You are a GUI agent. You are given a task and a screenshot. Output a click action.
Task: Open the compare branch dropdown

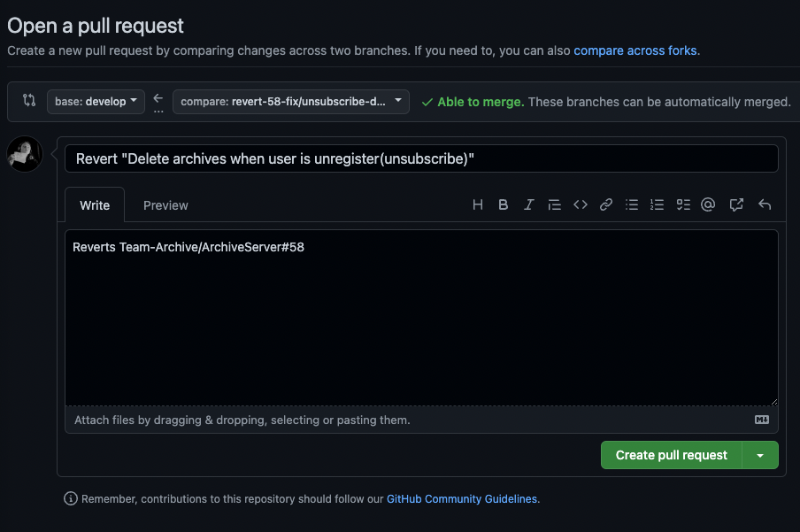[x=291, y=102]
